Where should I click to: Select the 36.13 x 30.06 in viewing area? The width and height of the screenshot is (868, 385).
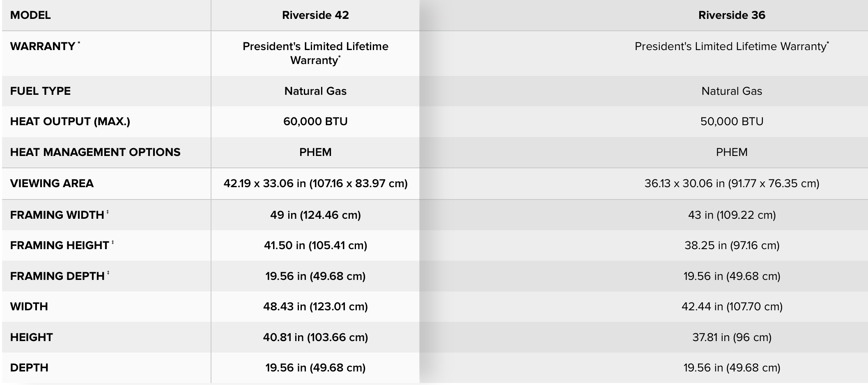[732, 183]
